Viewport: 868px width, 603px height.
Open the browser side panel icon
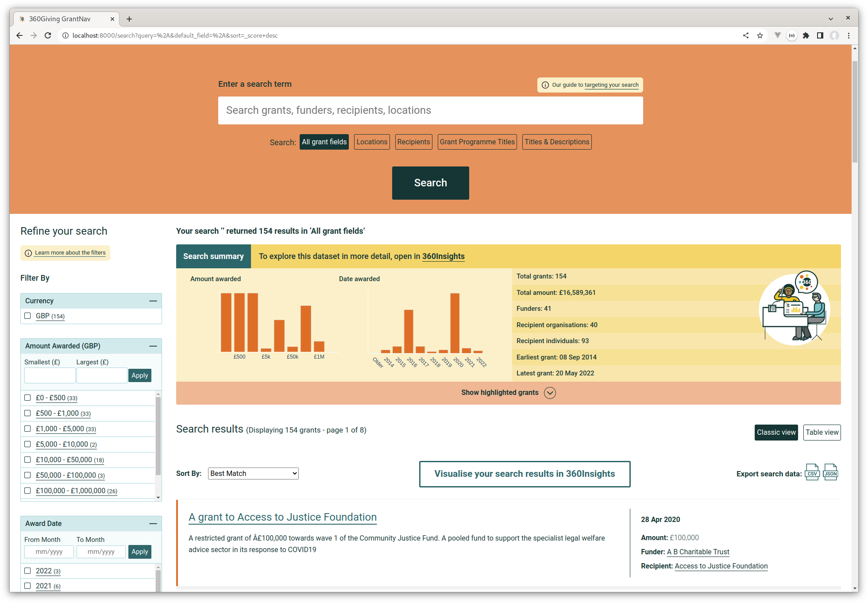point(821,35)
